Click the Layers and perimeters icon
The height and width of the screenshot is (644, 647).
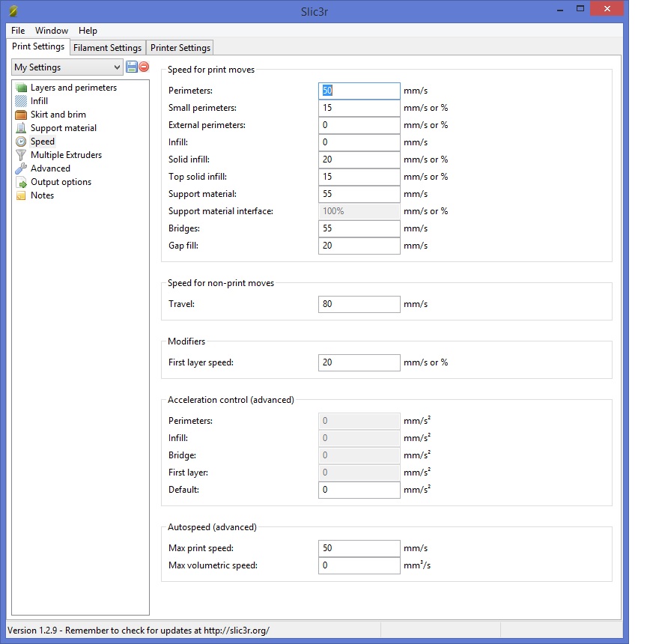click(21, 88)
